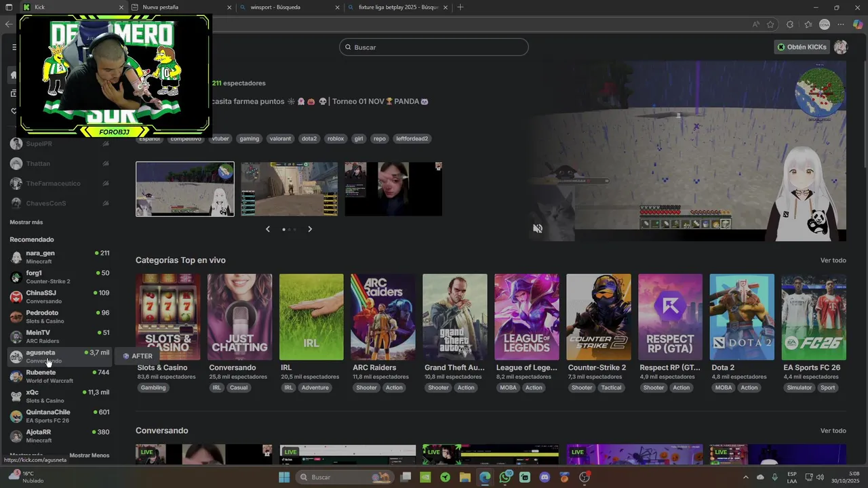Select the third featured stream thumbnail
The width and height of the screenshot is (868, 488).
[x=393, y=189]
